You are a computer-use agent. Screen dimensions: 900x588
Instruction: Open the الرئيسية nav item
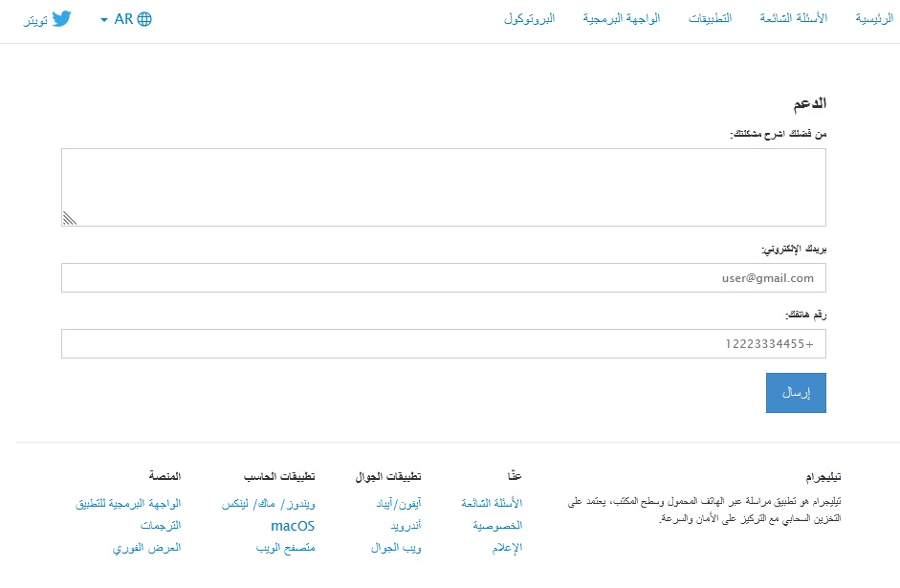tap(874, 18)
